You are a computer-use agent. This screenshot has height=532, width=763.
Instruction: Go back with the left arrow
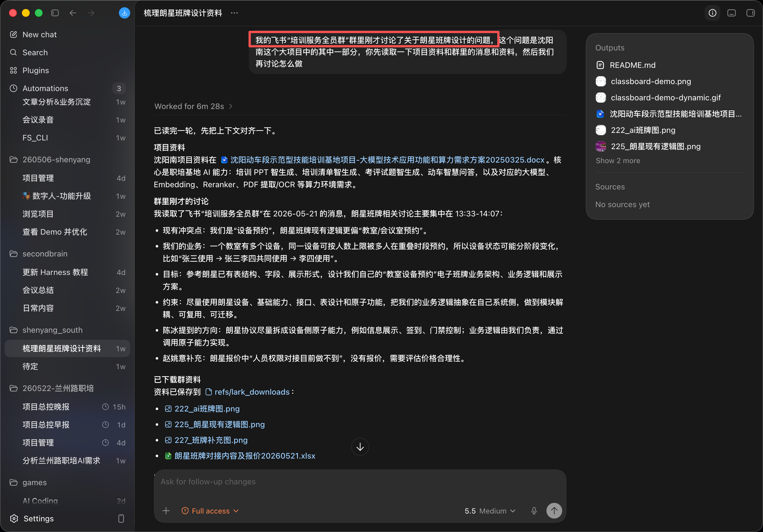point(73,13)
